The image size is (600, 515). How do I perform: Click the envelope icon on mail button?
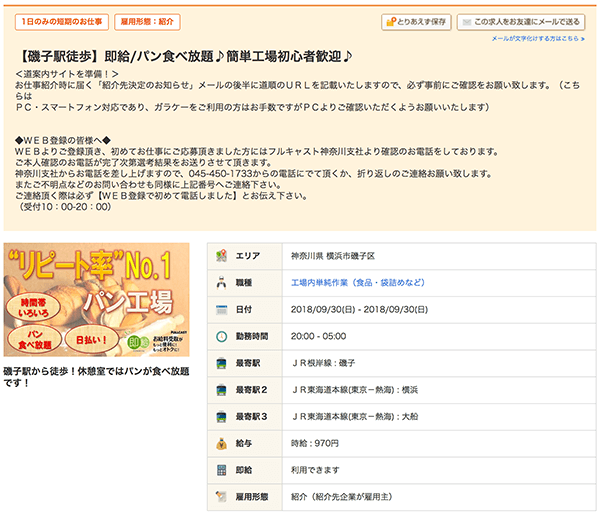click(466, 22)
